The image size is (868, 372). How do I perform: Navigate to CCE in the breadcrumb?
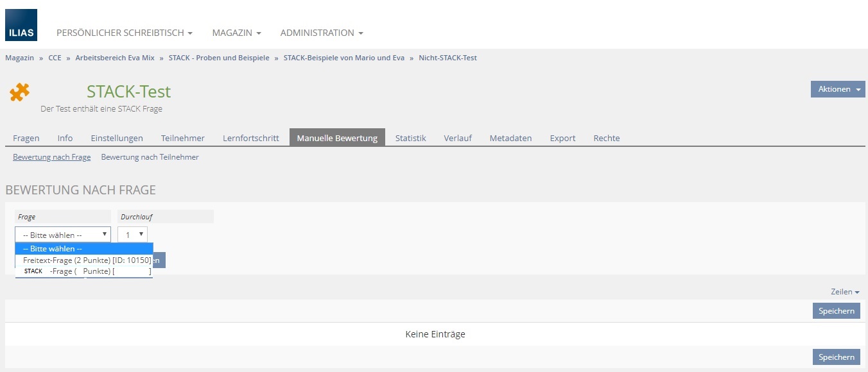[x=55, y=58]
